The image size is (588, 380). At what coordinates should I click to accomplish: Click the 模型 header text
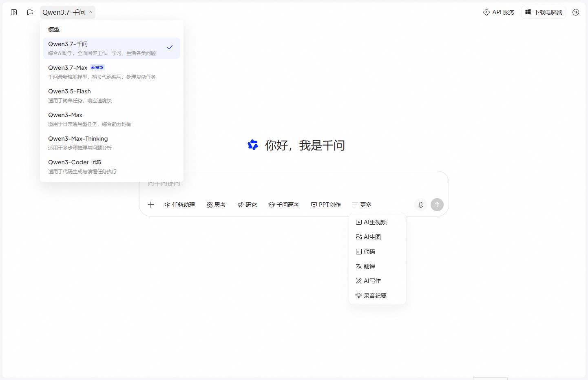tap(54, 29)
